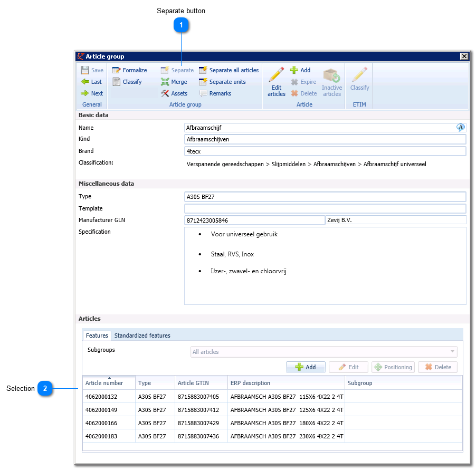Click ERP description ending 180X6 4X22 2 4T
This screenshot has width=476, height=470.
[x=287, y=423]
